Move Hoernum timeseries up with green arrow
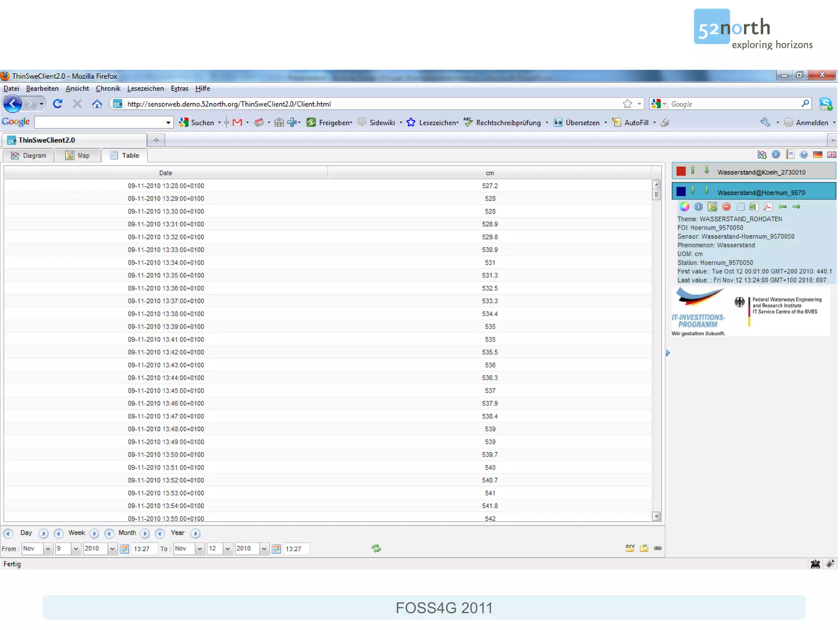The width and height of the screenshot is (840, 630). 693,191
